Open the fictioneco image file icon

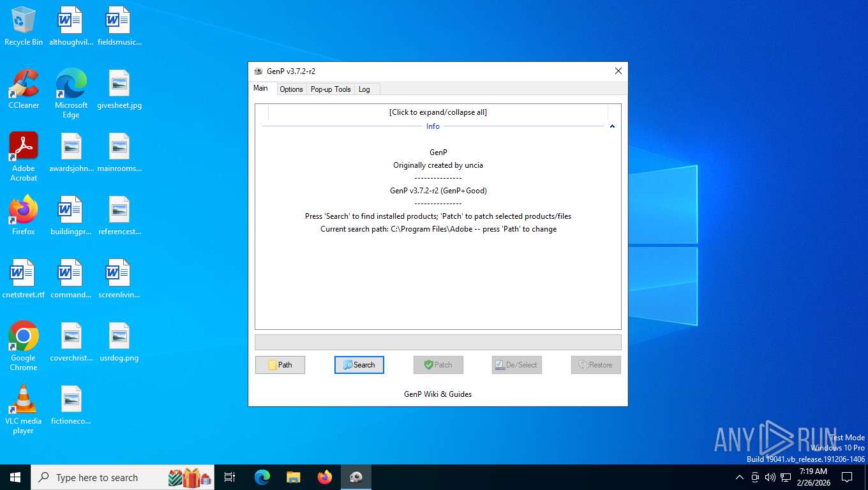[71, 405]
